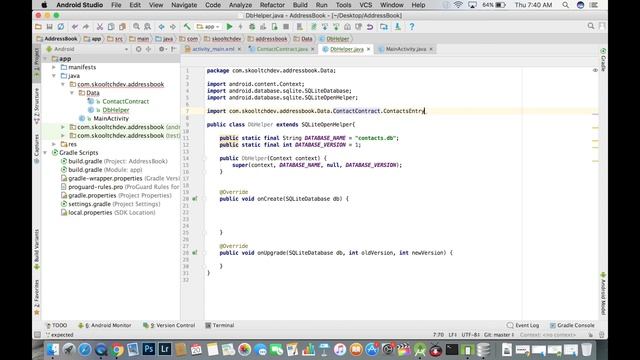Open the Refactor menu

click(x=272, y=5)
